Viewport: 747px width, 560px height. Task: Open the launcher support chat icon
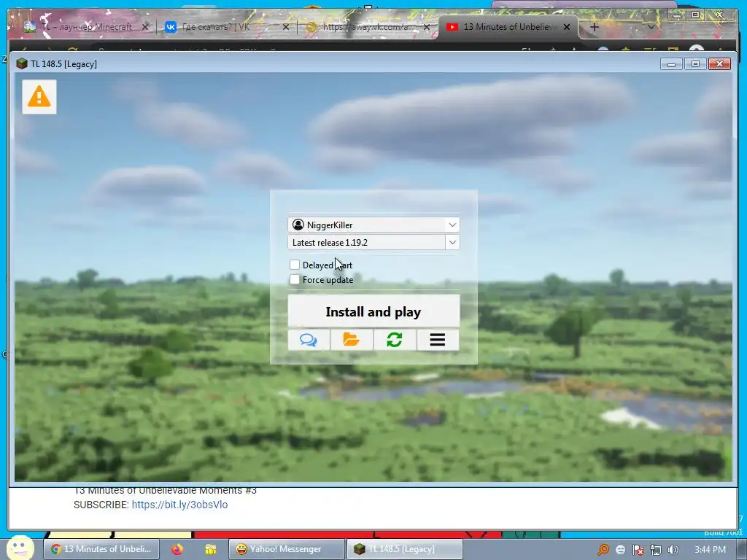[x=309, y=340]
